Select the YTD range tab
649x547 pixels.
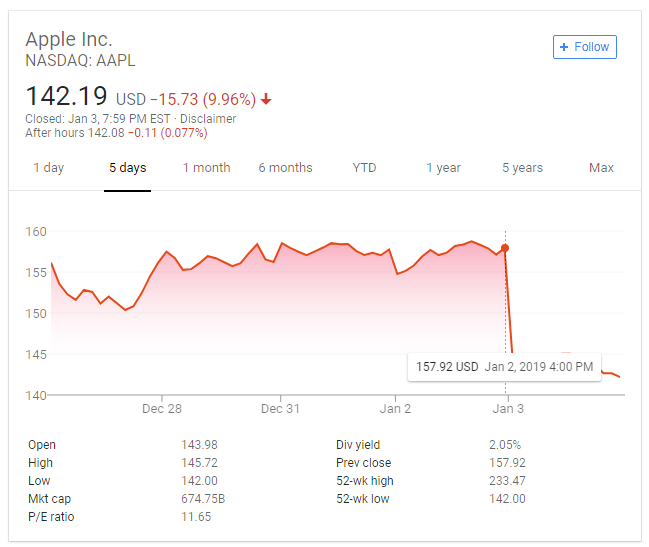364,168
